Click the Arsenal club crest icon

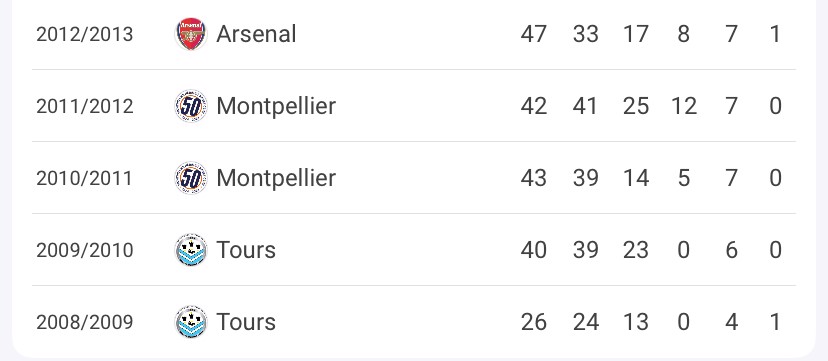(191, 34)
